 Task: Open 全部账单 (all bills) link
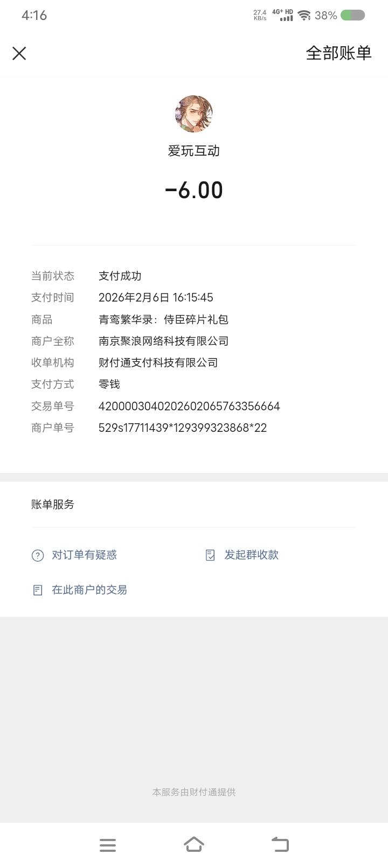pos(339,53)
